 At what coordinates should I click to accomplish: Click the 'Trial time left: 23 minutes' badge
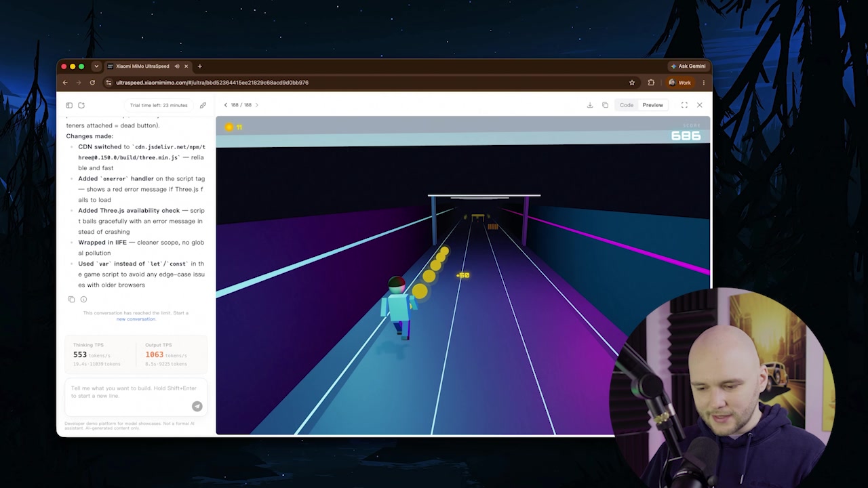(159, 105)
